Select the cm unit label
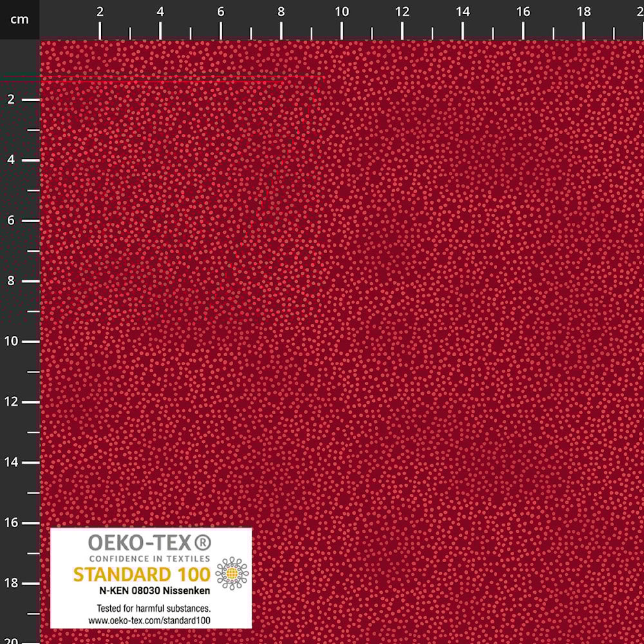 pos(19,19)
